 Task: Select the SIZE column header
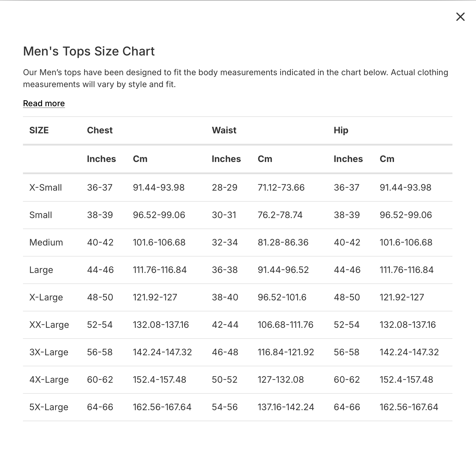39,130
